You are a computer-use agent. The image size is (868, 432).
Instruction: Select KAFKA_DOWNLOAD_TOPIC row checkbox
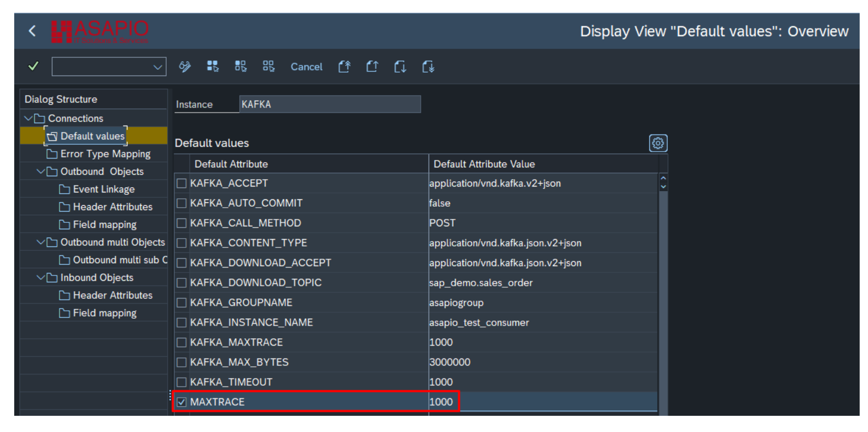[182, 283]
